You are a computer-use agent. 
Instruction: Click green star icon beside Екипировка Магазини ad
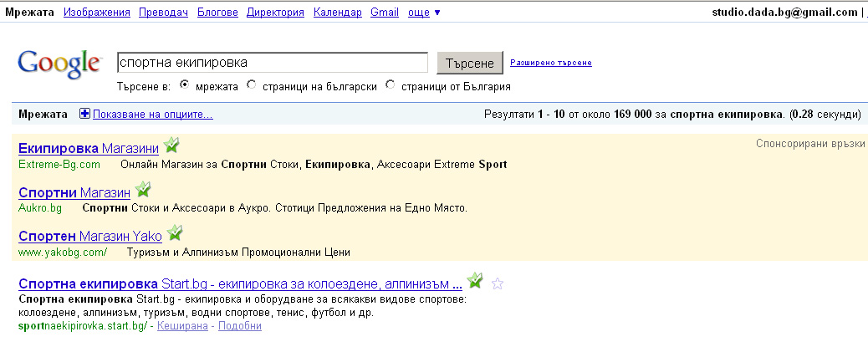[x=171, y=145]
